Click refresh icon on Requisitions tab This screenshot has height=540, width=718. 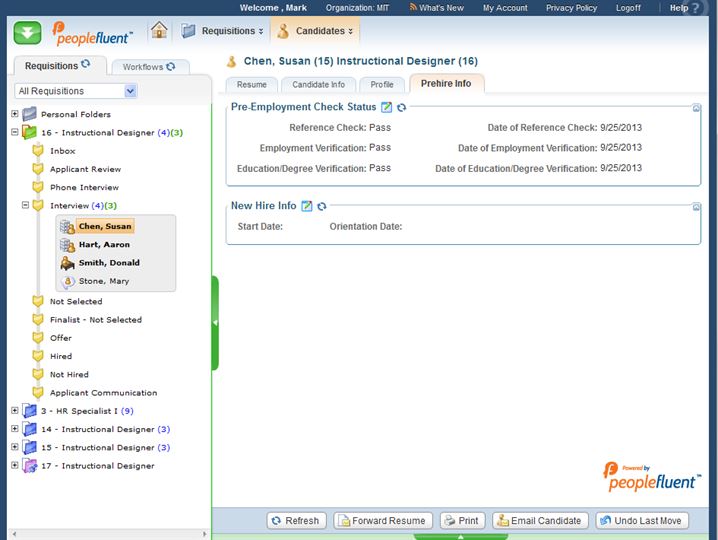point(85,65)
